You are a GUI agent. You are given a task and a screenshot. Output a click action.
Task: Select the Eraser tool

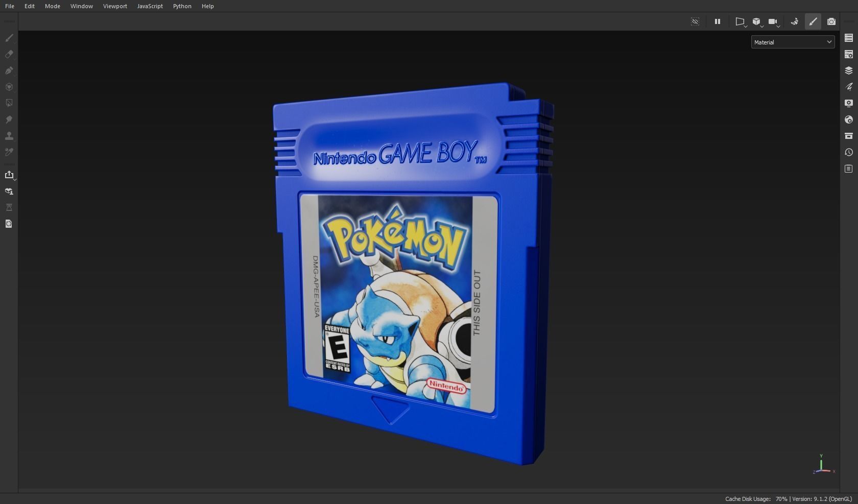(9, 54)
